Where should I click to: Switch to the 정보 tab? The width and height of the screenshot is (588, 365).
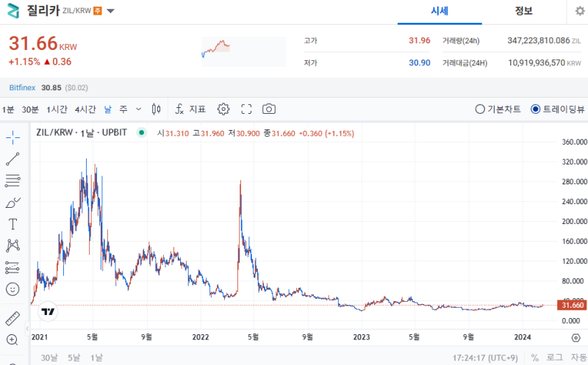tap(523, 11)
